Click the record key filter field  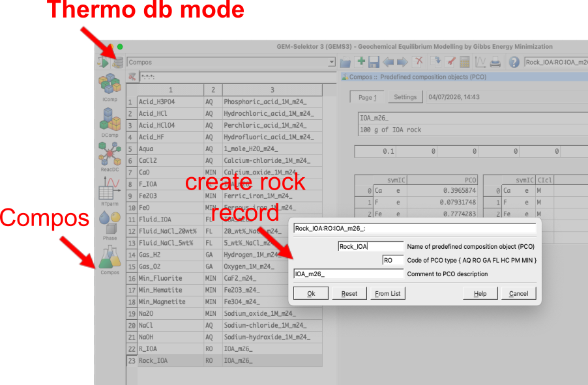[238, 77]
